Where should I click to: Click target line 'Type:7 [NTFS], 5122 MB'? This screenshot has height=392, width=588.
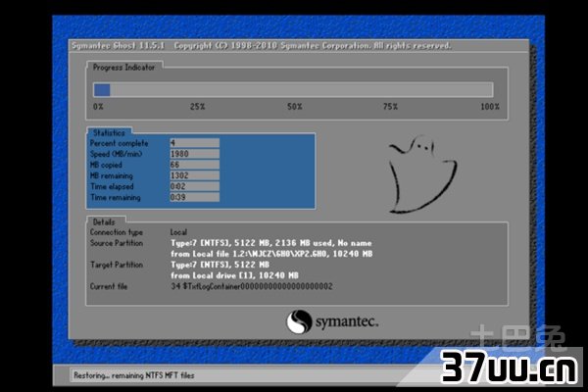[x=220, y=265]
